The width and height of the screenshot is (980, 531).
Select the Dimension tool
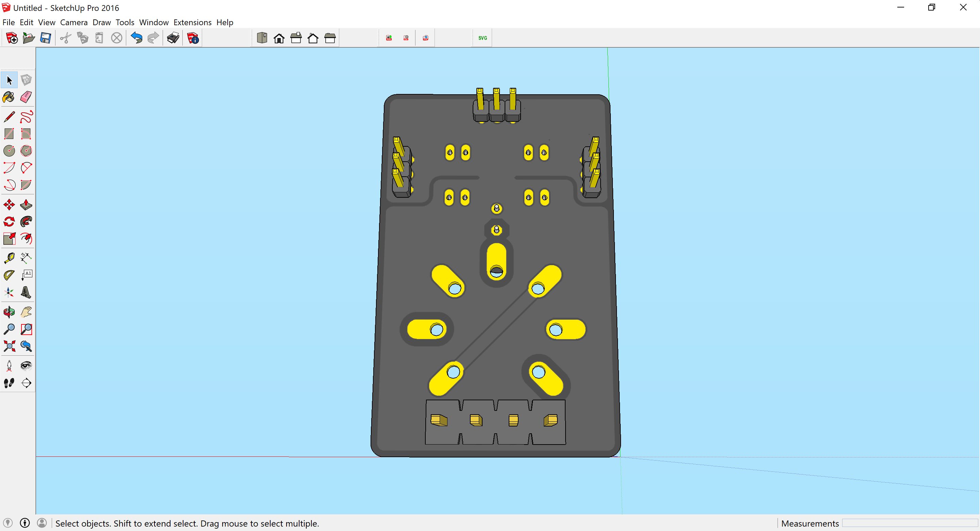coord(26,258)
